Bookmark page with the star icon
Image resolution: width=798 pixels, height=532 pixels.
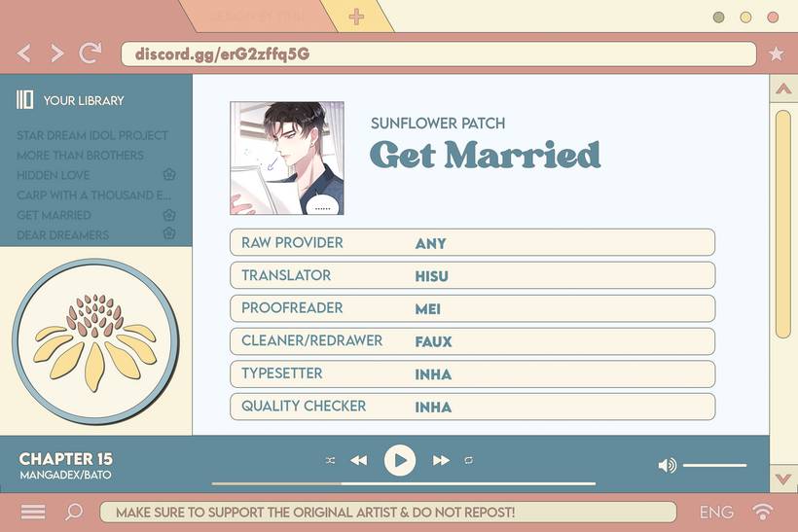776,54
